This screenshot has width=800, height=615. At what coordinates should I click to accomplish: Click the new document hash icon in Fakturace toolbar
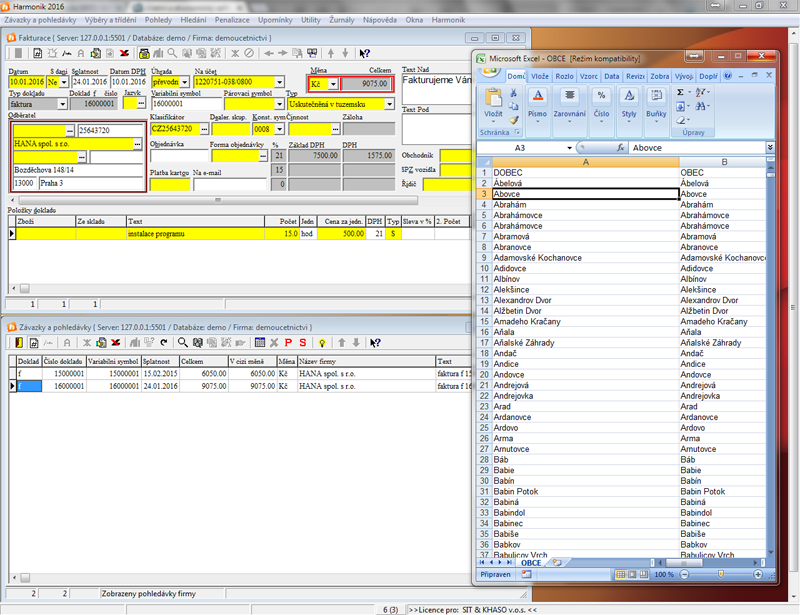point(37,53)
